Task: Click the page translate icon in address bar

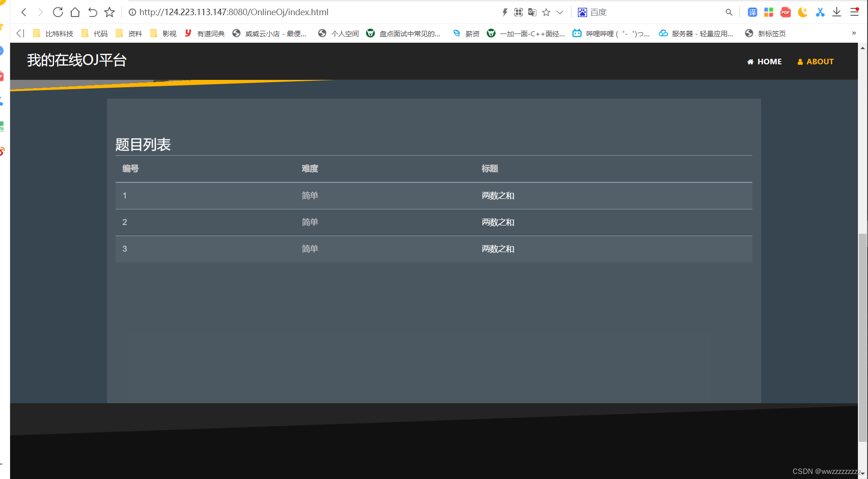Action: click(532, 12)
